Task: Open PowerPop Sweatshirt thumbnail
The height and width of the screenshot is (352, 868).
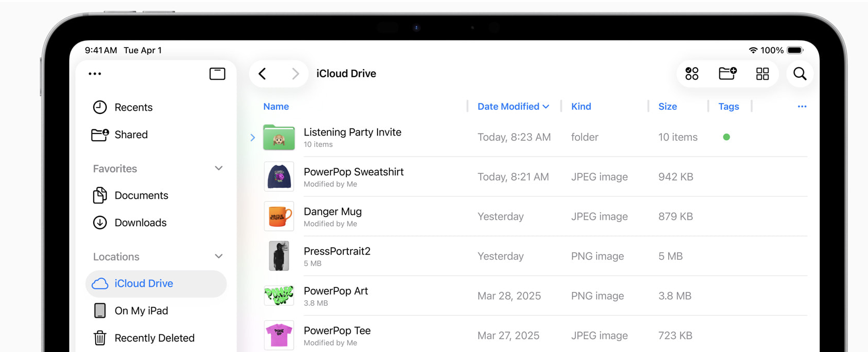Action: tap(279, 177)
